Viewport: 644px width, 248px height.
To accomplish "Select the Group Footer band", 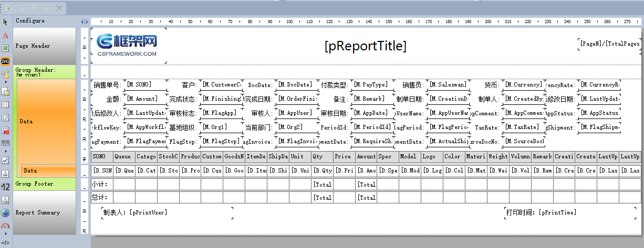I will (x=45, y=184).
